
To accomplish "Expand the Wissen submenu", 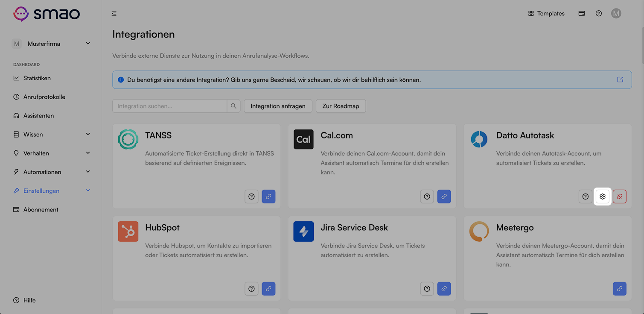I will tap(88, 134).
